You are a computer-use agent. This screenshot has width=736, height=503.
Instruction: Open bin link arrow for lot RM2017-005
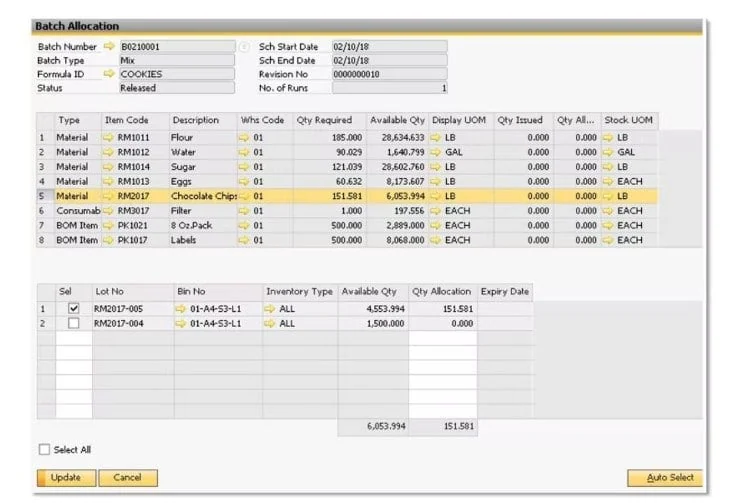click(x=181, y=309)
